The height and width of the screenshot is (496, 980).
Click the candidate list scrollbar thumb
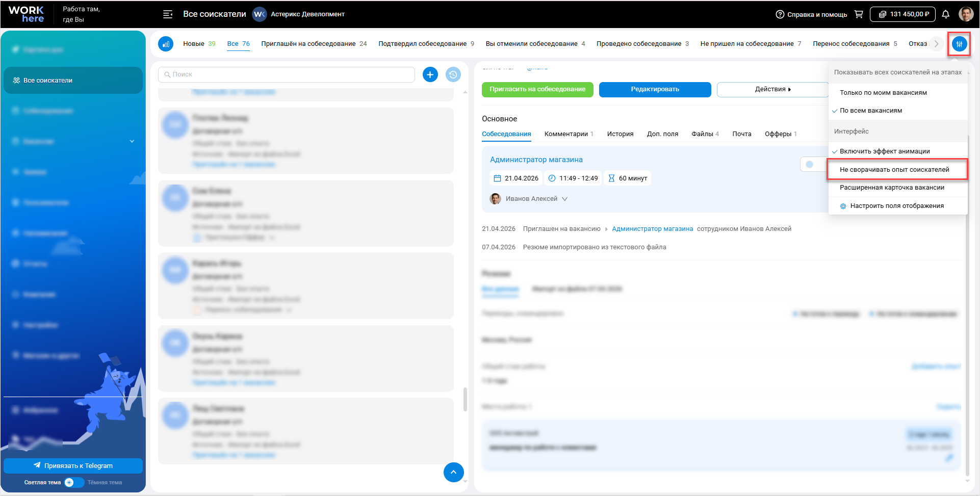[x=465, y=399]
